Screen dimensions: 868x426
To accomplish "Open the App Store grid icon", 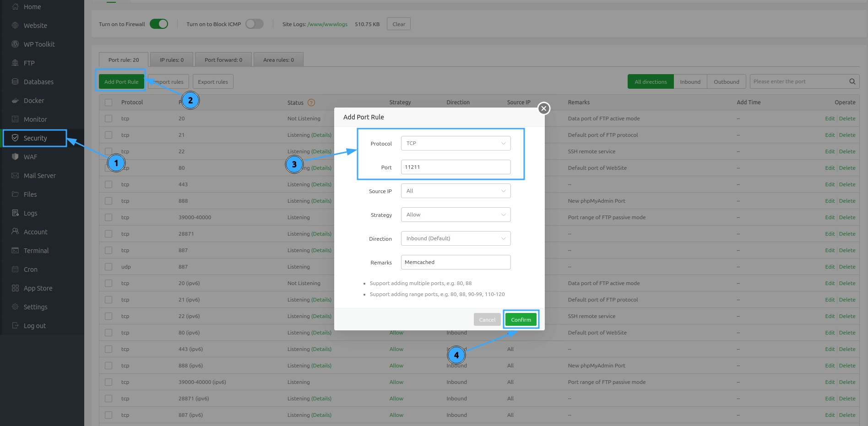I will 15,288.
